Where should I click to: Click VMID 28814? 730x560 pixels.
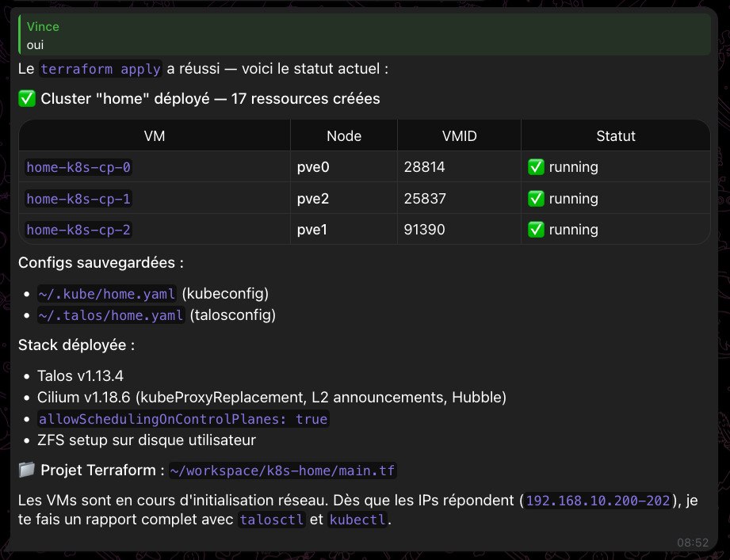tap(424, 167)
